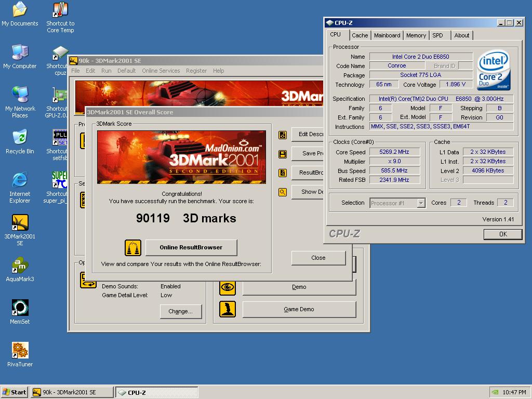Switch to the Memory tab in CPU-Z
The height and width of the screenshot is (399, 532).
(x=416, y=35)
